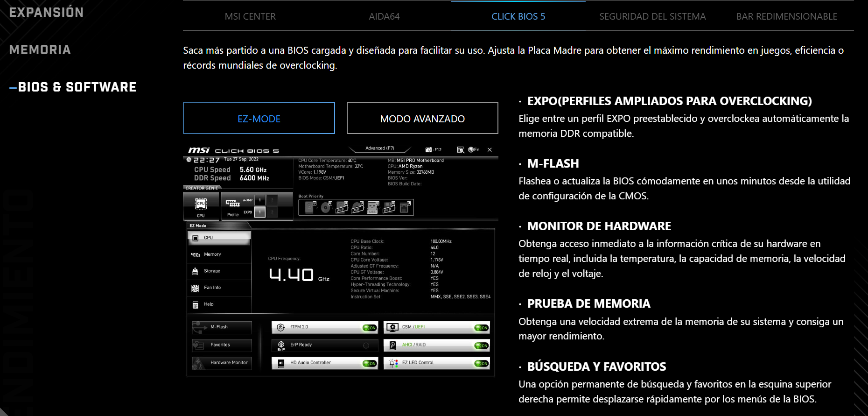Toggle the fTPM 2.0 ON switch
Screen dimensions: 868x416
coord(370,328)
